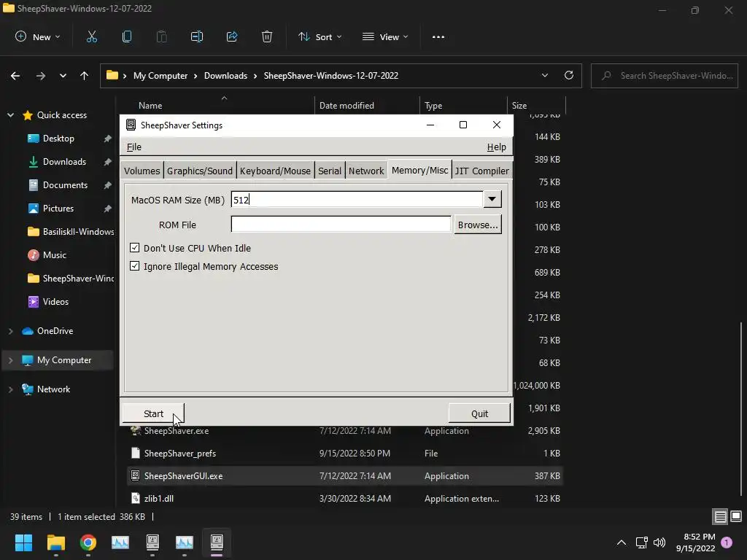Open File Explorer from the taskbar
The image size is (747, 560).
coord(55,542)
